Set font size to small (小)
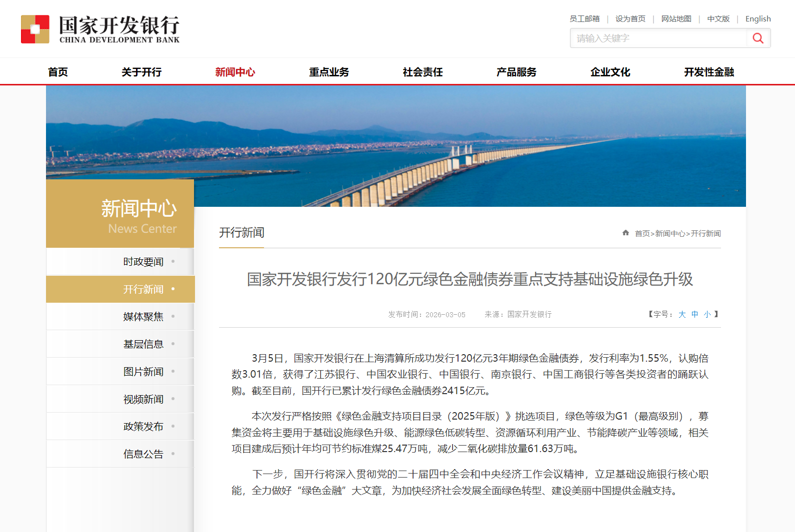The image size is (795, 532). [707, 314]
